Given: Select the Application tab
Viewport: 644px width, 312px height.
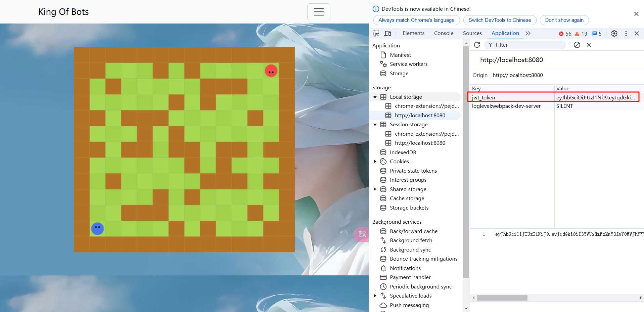Looking at the screenshot, I should coord(505,33).
